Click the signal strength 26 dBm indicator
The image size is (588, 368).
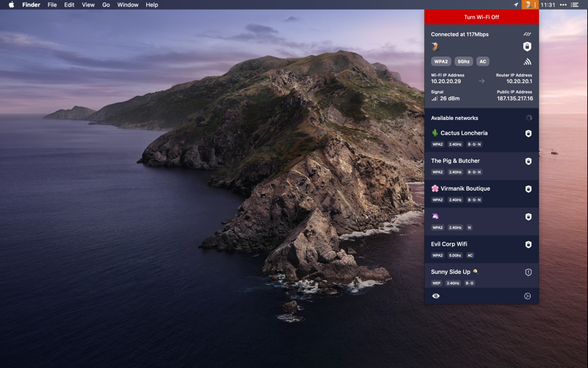tap(445, 99)
